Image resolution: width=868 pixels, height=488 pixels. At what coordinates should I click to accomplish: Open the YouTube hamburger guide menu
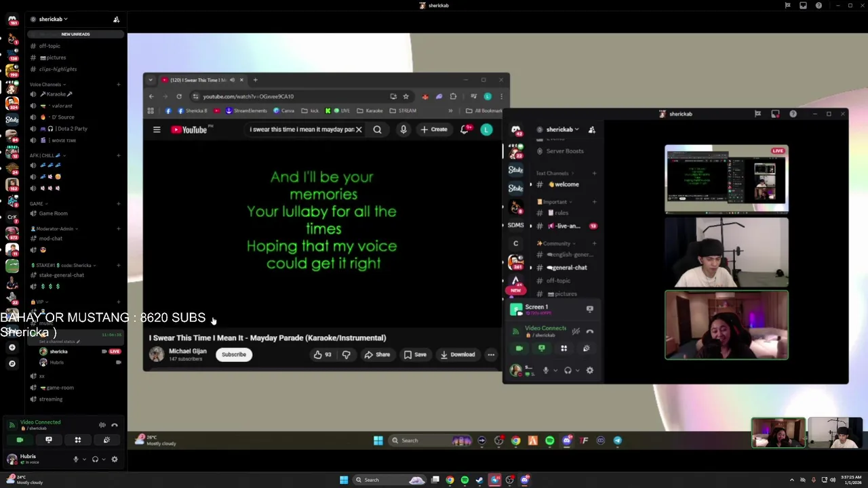point(157,129)
